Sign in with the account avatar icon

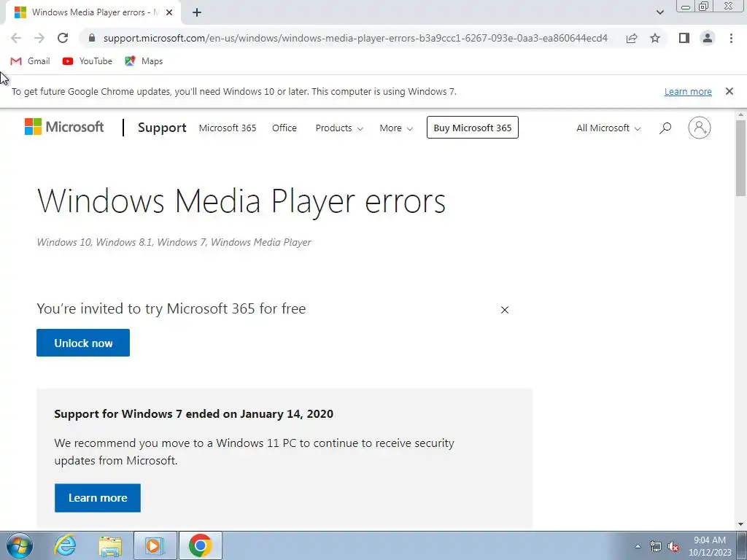(700, 128)
